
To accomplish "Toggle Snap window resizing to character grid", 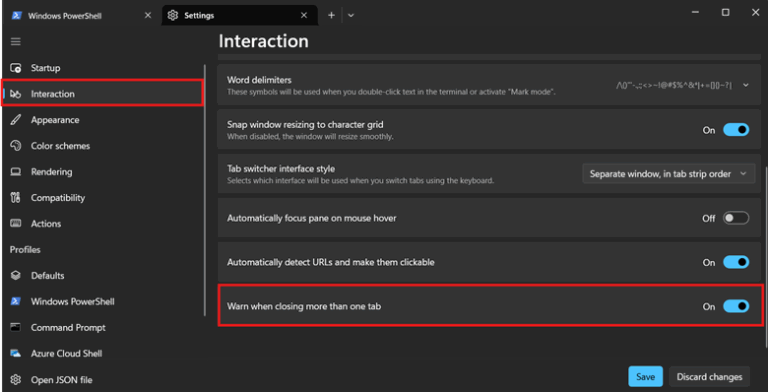I will pyautogui.click(x=736, y=130).
